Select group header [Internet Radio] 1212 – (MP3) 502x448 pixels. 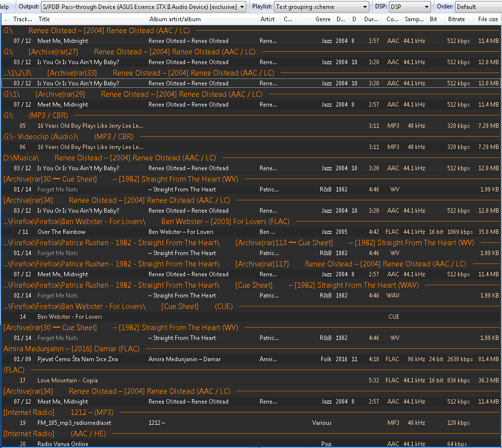click(x=251, y=412)
